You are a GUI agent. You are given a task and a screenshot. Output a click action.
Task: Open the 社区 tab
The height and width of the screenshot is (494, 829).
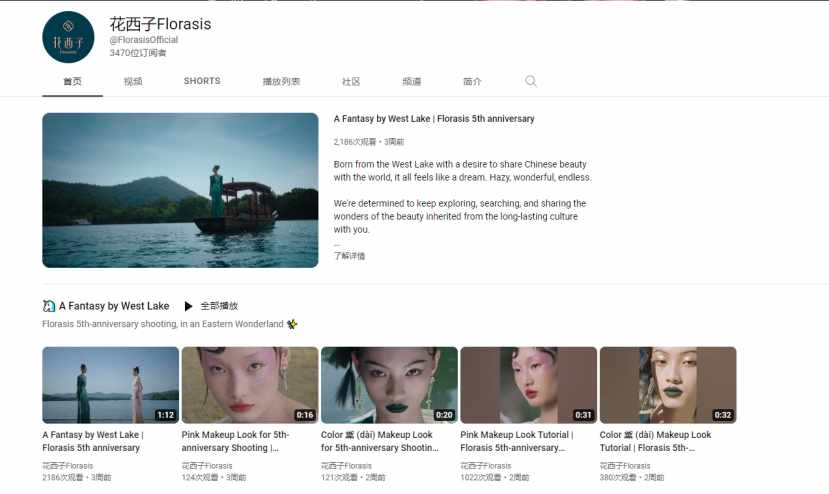[x=351, y=81]
